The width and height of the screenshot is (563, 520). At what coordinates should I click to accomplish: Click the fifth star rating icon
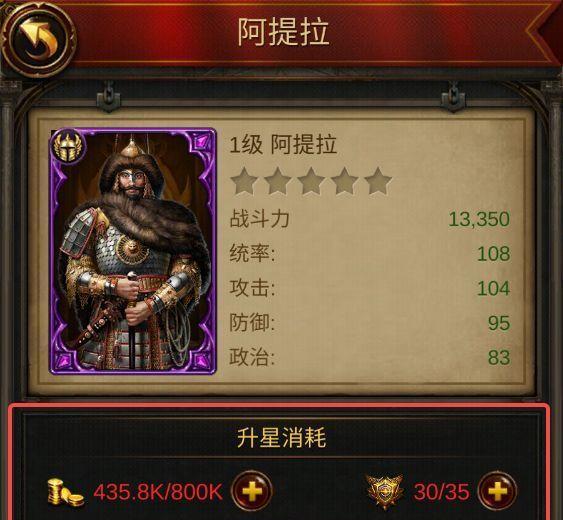378,181
